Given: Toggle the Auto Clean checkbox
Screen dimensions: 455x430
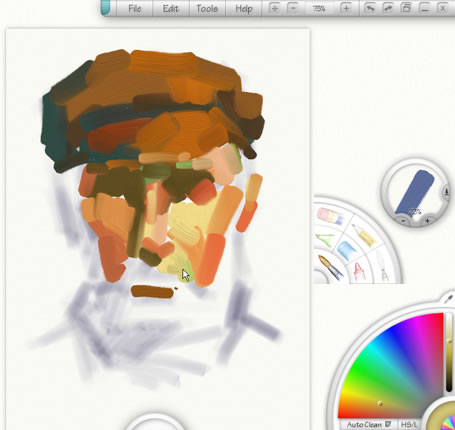Looking at the screenshot, I should (x=388, y=424).
